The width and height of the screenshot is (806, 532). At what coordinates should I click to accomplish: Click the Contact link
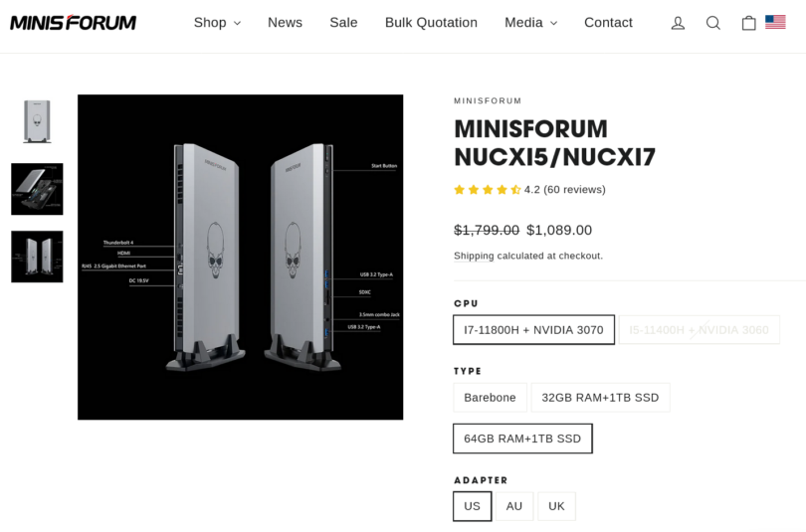[608, 23]
